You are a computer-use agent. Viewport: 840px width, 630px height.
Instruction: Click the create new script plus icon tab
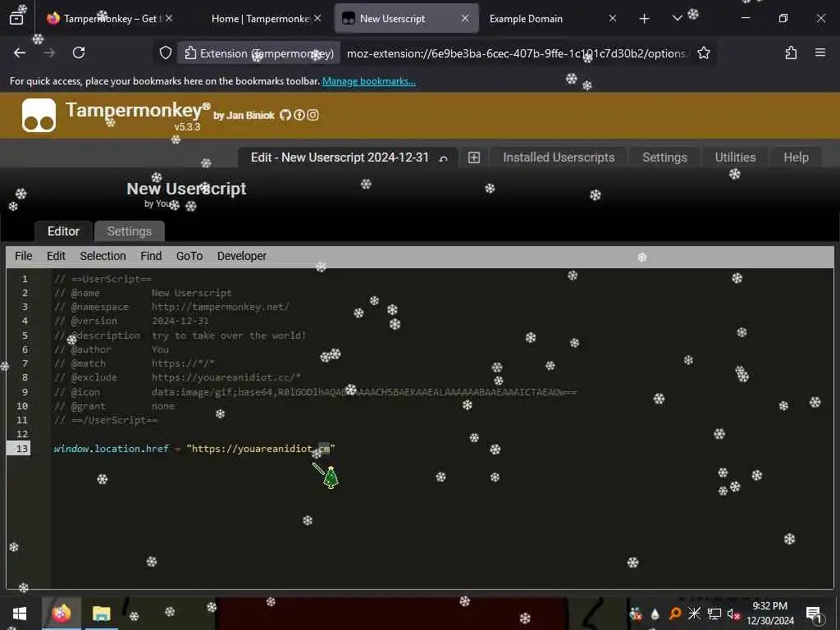point(473,157)
